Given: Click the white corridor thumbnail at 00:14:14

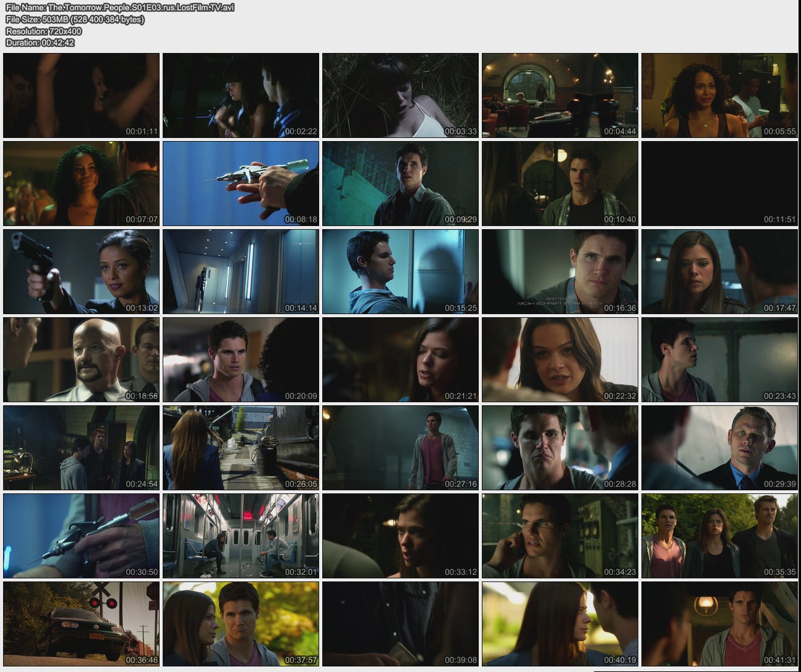Looking at the screenshot, I should click(x=241, y=272).
